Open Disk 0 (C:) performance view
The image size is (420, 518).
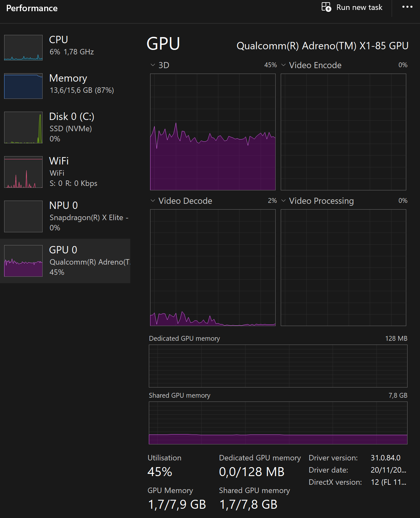point(72,117)
